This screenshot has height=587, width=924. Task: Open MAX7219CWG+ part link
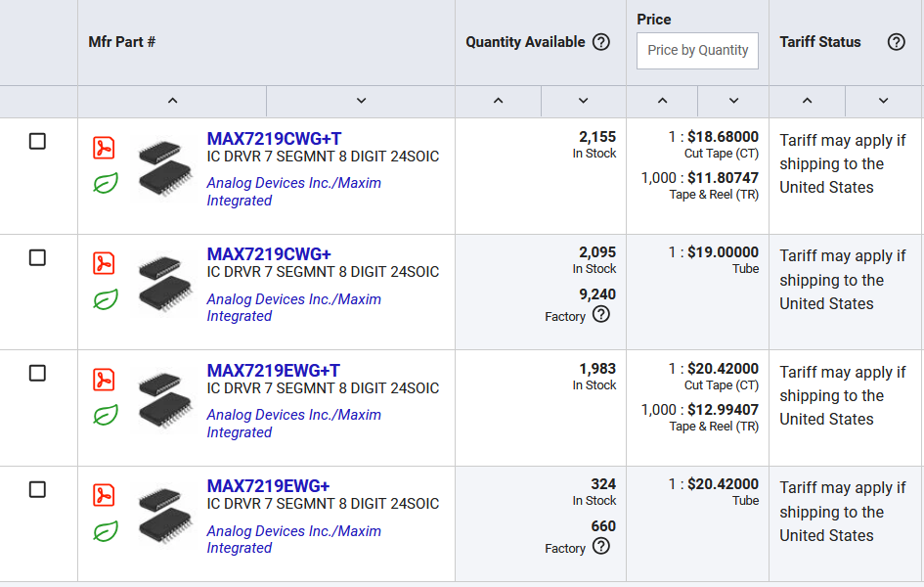pos(269,254)
